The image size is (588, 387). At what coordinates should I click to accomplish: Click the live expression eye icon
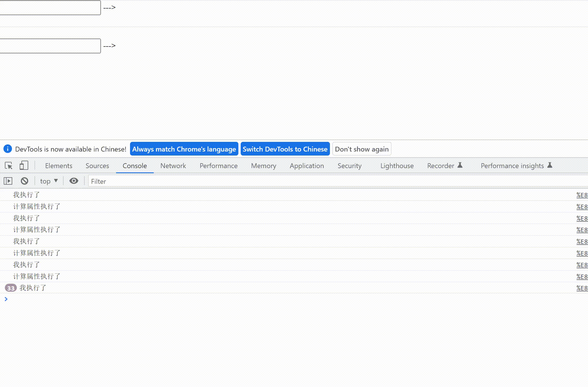74,181
